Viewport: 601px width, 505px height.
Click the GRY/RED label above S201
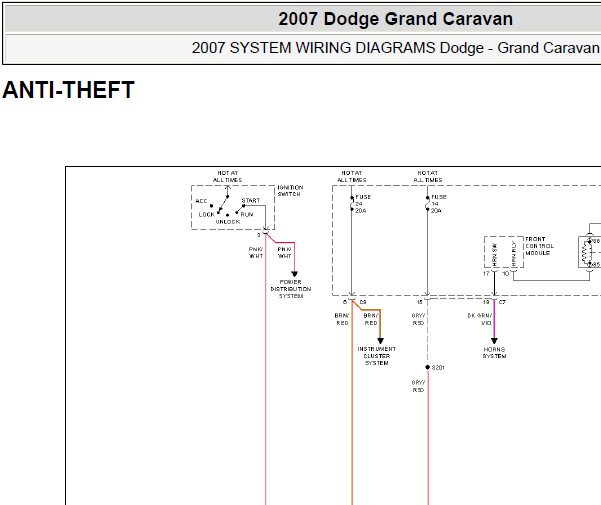(418, 319)
